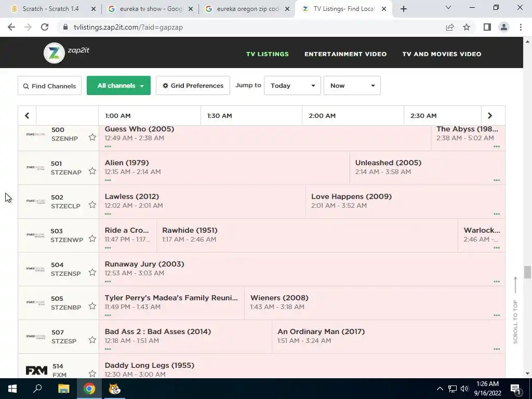Screen dimensions: 532x399
Task: Close the Scratch 1.4 tab
Action: click(x=94, y=9)
